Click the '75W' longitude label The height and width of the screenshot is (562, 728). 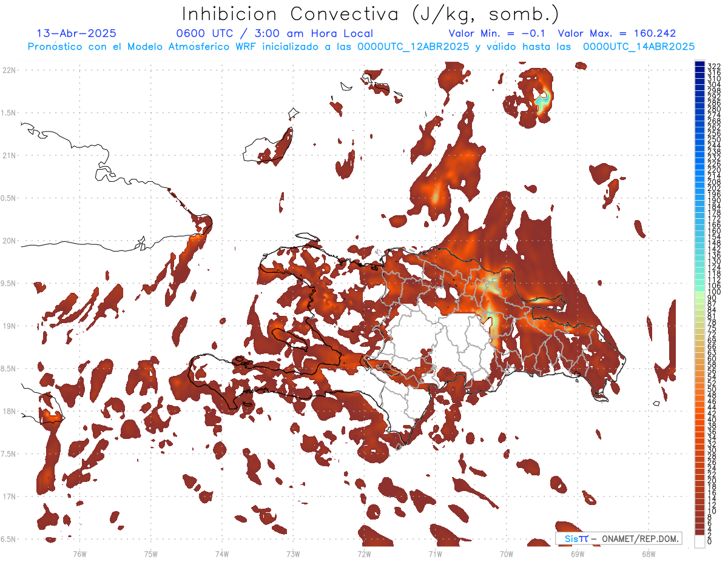(x=151, y=554)
